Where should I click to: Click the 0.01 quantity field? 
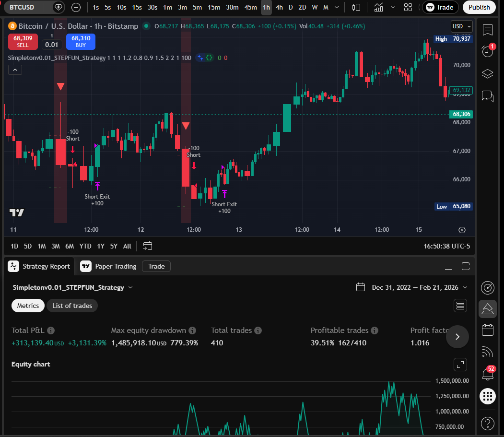tap(51, 44)
